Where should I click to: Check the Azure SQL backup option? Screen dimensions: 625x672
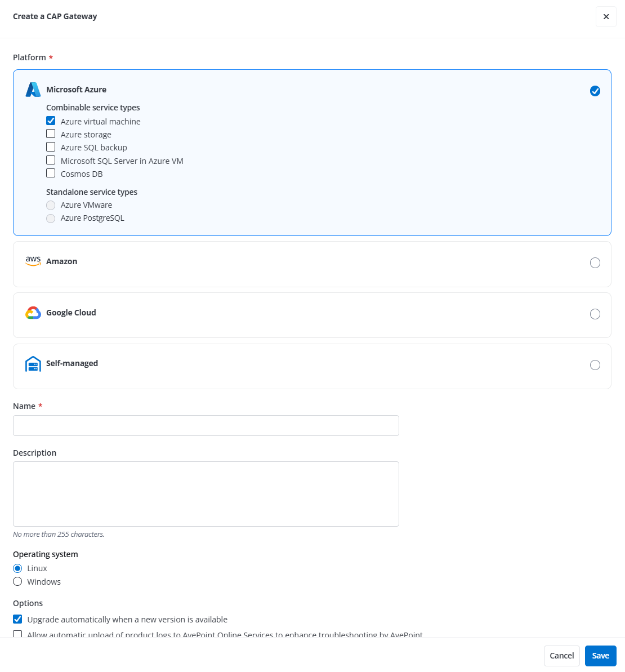tap(51, 146)
